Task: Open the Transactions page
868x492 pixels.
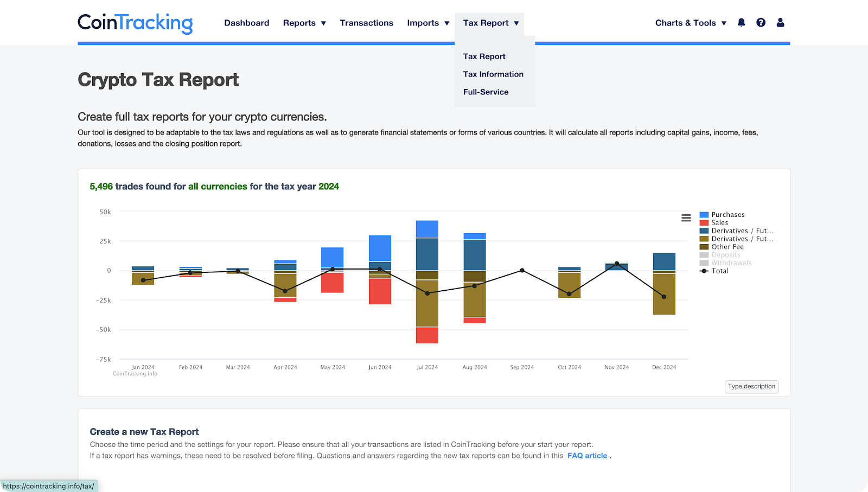Action: [367, 23]
